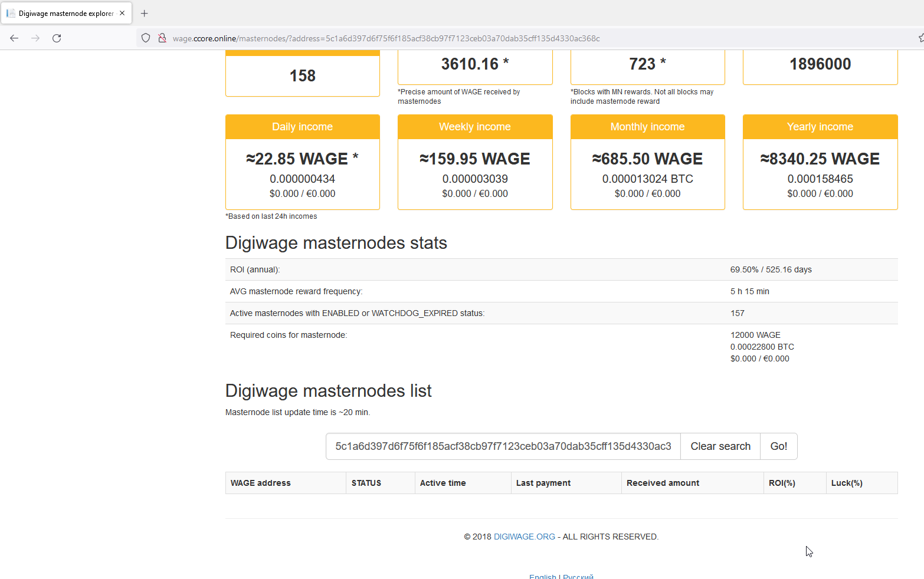Click the Digiwage masternodes stats heading
Image resolution: width=924 pixels, height=579 pixels.
click(336, 243)
